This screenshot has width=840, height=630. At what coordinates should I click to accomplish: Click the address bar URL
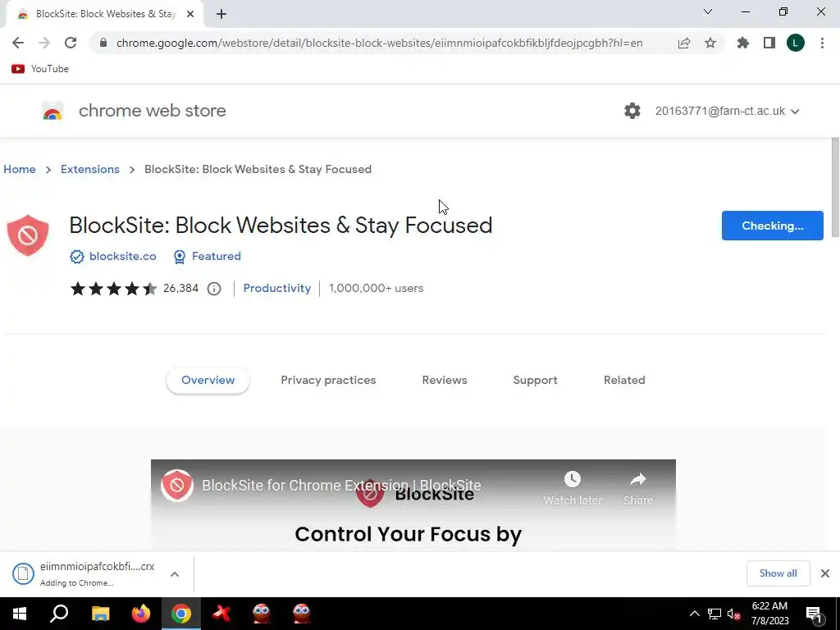pyautogui.click(x=379, y=43)
